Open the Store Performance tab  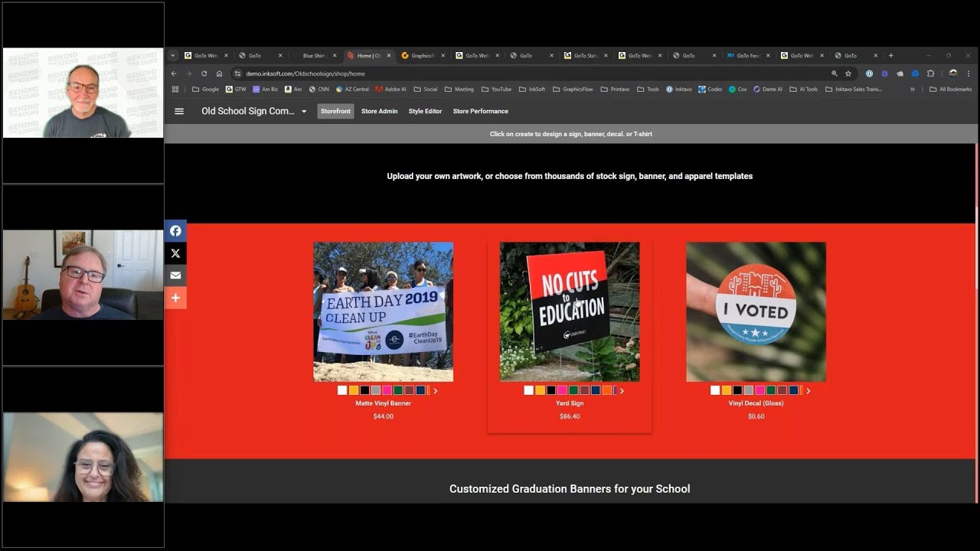tap(480, 111)
